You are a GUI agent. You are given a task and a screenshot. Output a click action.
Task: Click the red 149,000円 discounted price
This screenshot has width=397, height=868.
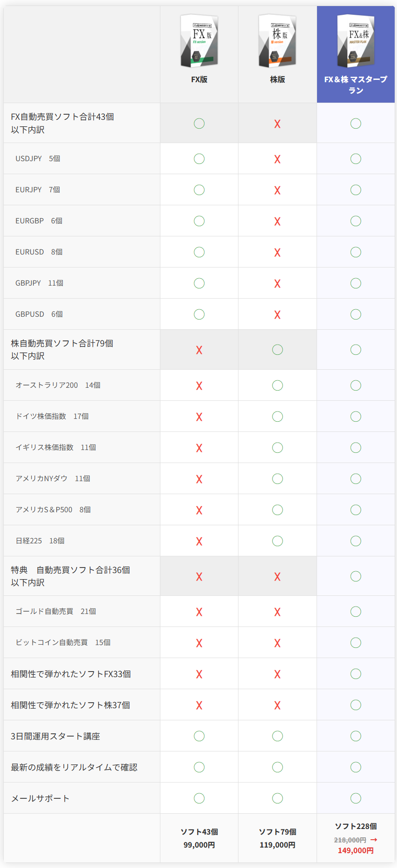tap(356, 850)
